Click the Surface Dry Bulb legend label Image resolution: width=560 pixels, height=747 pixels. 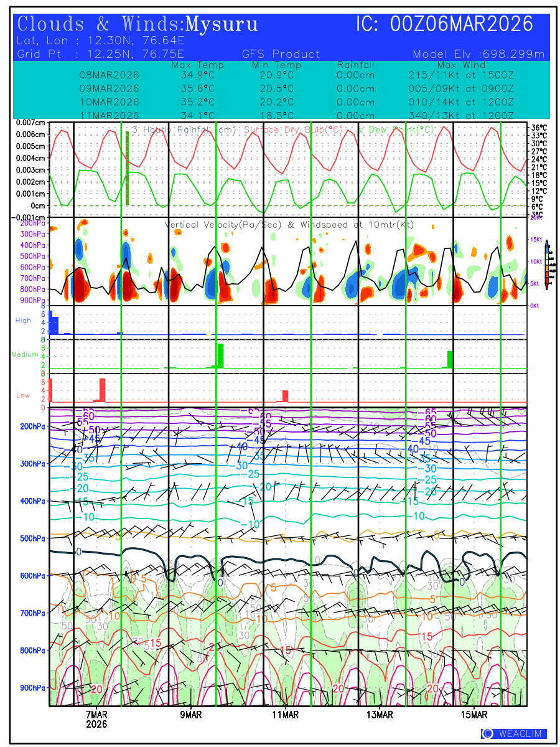(x=294, y=129)
